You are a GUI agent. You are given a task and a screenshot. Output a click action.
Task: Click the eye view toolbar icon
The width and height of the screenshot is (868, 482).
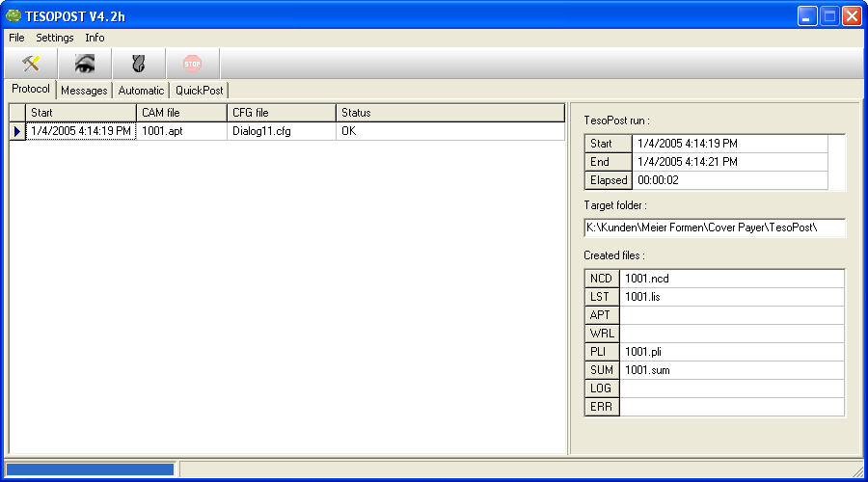[85, 64]
